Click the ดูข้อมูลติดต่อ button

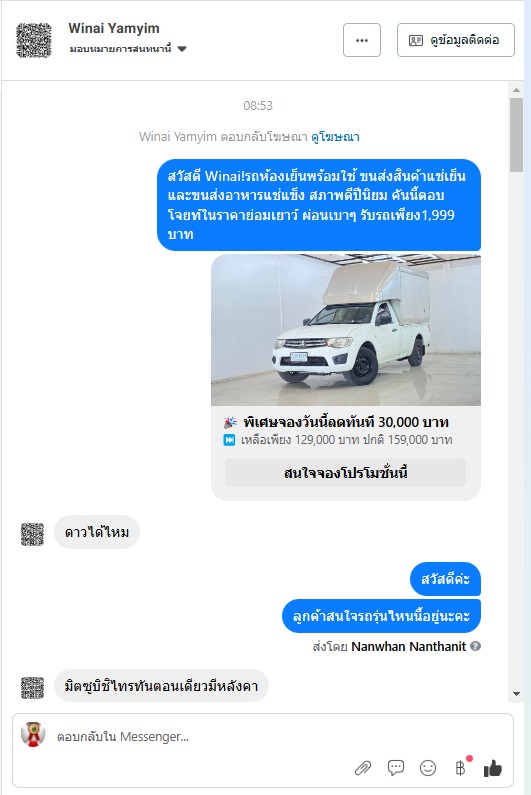click(455, 40)
